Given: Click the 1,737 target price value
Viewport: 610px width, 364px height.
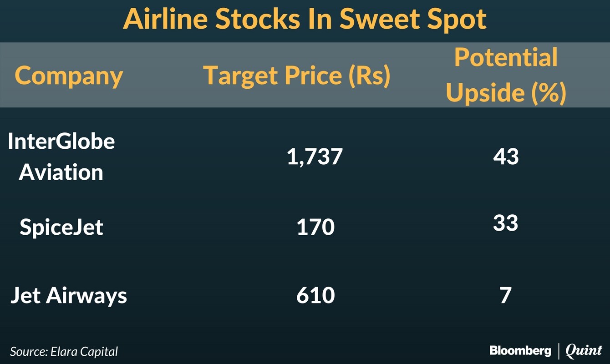Looking at the screenshot, I should coord(315,157).
